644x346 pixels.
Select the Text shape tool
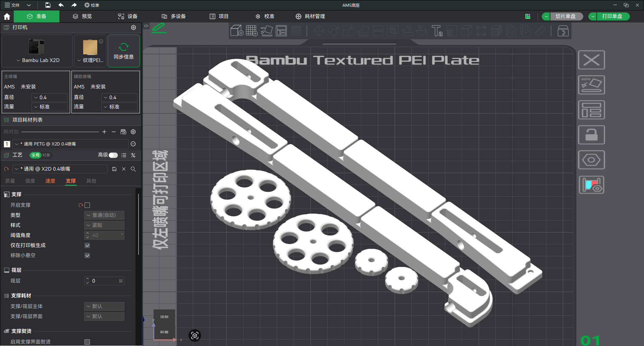click(x=437, y=31)
